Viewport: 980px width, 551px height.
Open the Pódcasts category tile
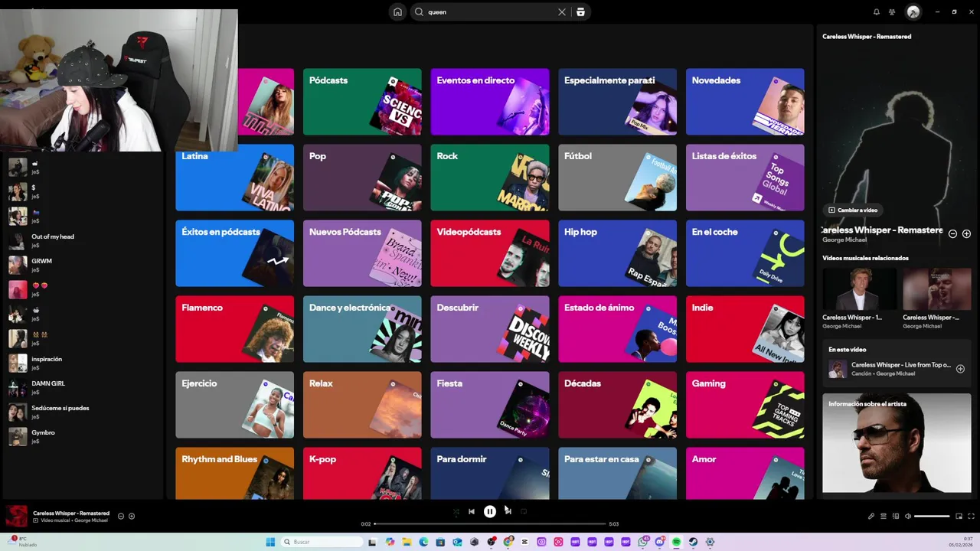click(362, 102)
